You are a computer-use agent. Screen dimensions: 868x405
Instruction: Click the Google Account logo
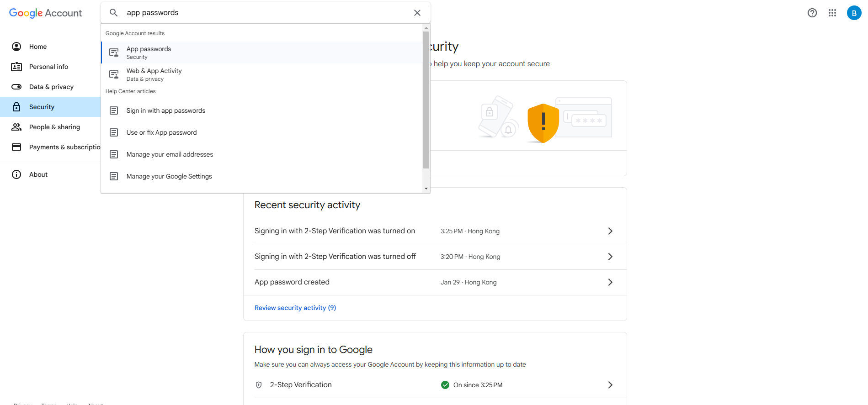pos(45,13)
